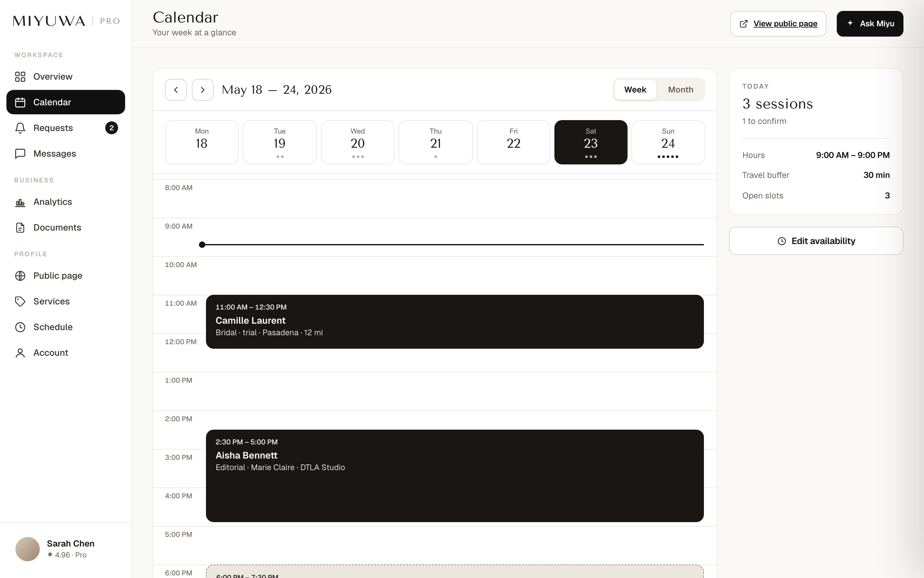Viewport: 924px width, 578px height.
Task: Click the 3 sessions heading
Action: (777, 104)
